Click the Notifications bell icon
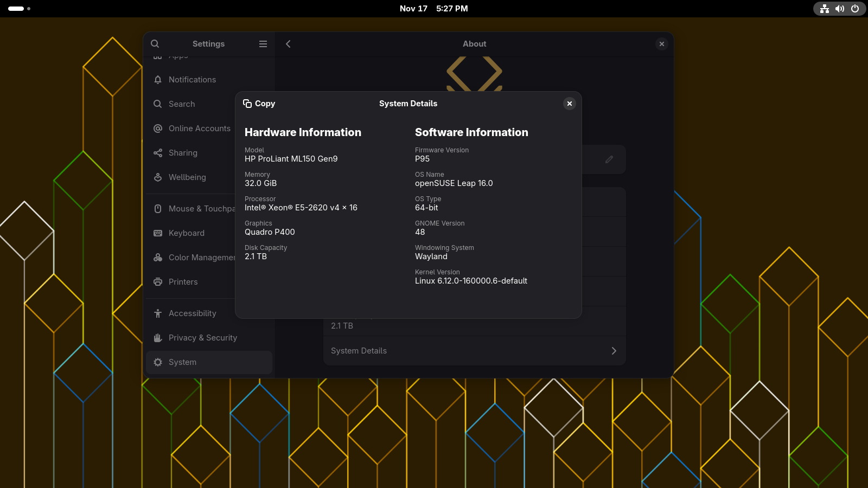868x488 pixels. pyautogui.click(x=158, y=80)
